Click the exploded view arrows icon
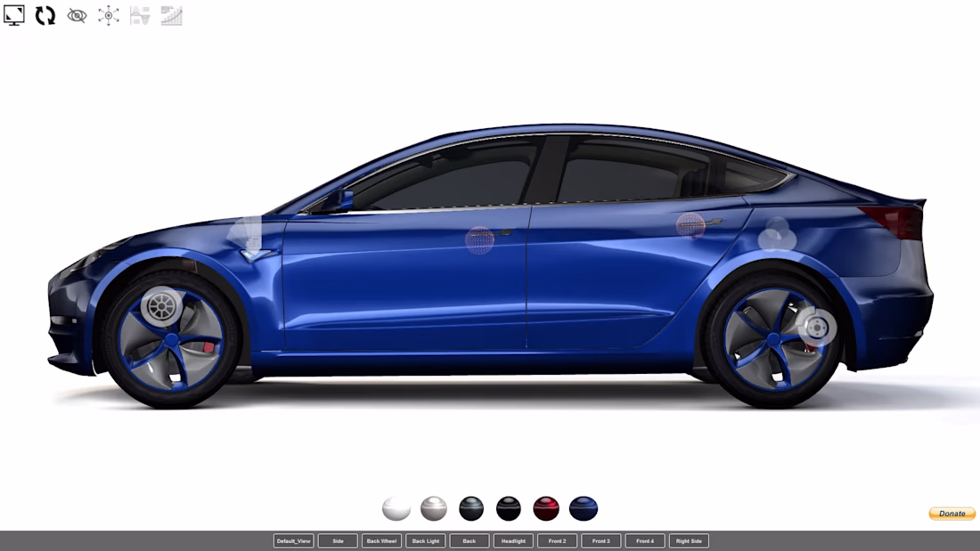The width and height of the screenshot is (980, 551). 108,15
